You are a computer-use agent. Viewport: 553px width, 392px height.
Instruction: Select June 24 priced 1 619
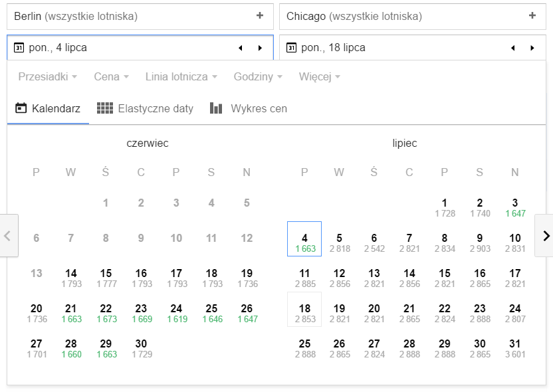176,313
